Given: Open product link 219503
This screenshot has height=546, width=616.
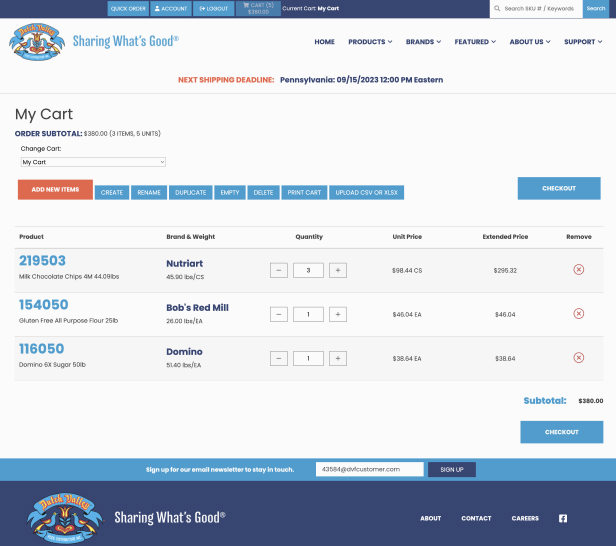Looking at the screenshot, I should click(42, 261).
